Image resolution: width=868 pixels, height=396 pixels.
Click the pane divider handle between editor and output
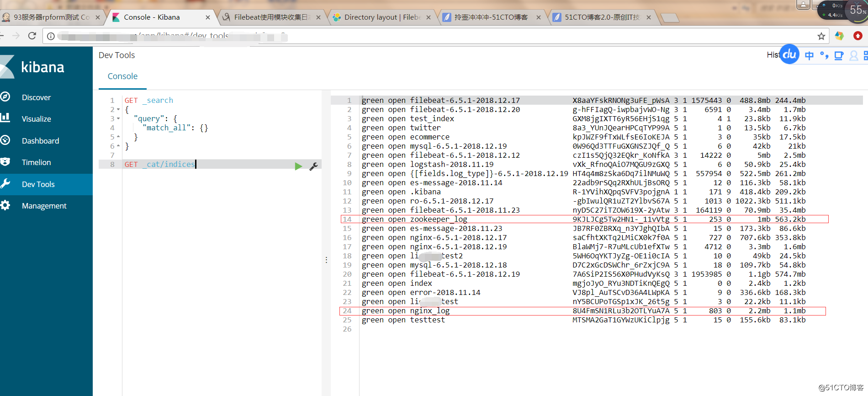[326, 260]
